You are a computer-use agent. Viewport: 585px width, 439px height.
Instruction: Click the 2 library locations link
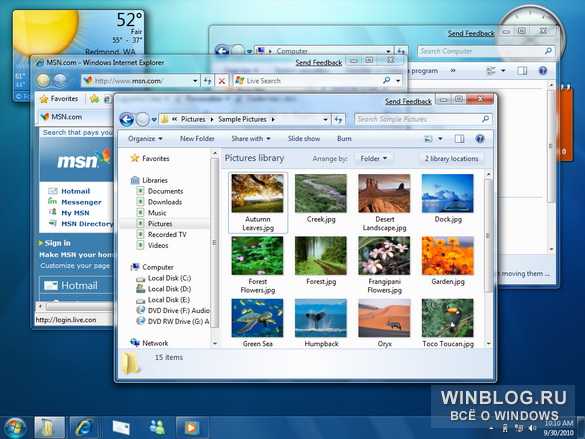tap(451, 159)
